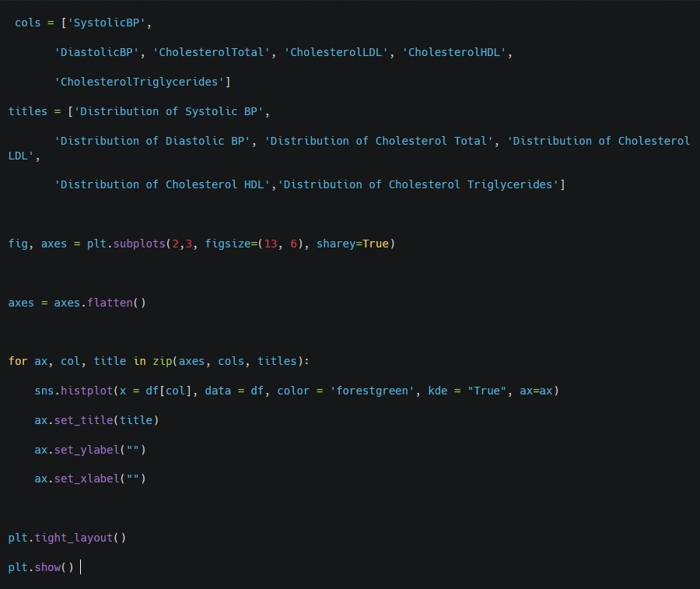Click 'Distribution of Diastolic BP' title string
700x589 pixels.
pyautogui.click(x=152, y=141)
